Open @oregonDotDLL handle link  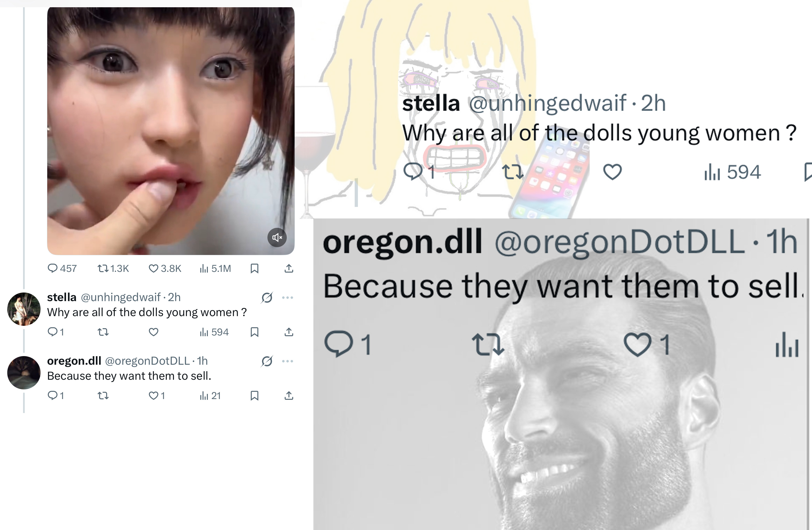147,361
